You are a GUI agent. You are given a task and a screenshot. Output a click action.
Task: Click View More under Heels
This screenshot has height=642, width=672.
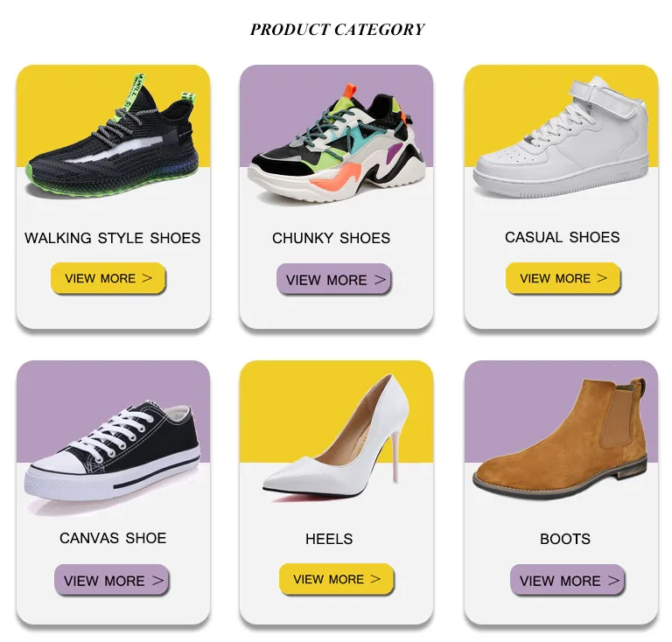(x=336, y=579)
